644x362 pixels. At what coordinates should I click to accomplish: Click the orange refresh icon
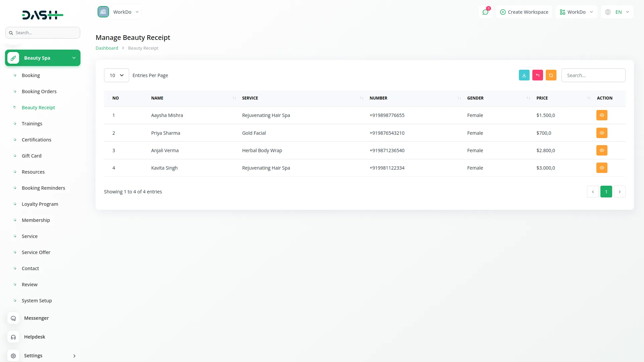tap(551, 75)
